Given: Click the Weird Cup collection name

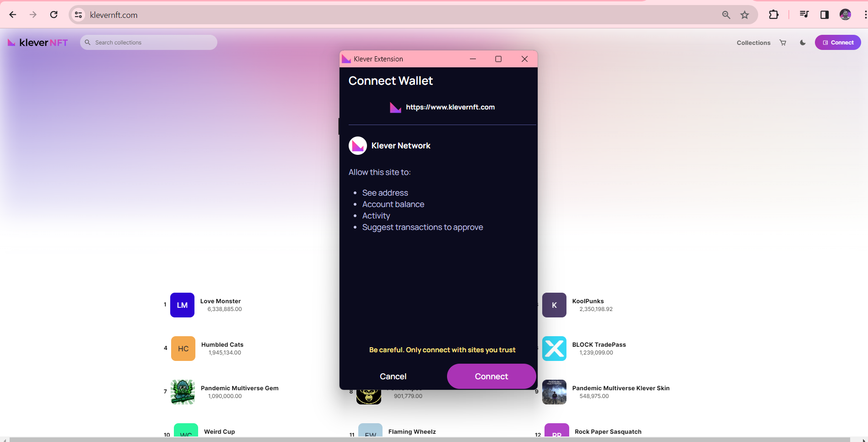Looking at the screenshot, I should click(220, 432).
